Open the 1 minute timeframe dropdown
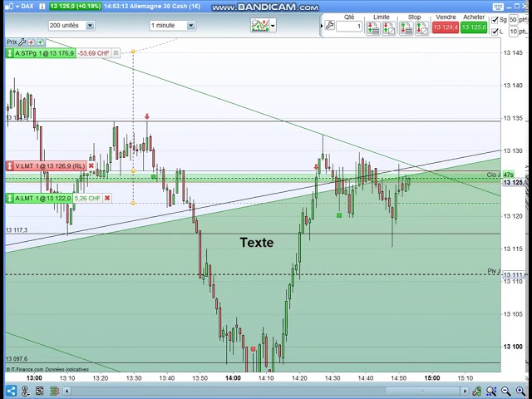532x399 pixels. click(x=172, y=26)
